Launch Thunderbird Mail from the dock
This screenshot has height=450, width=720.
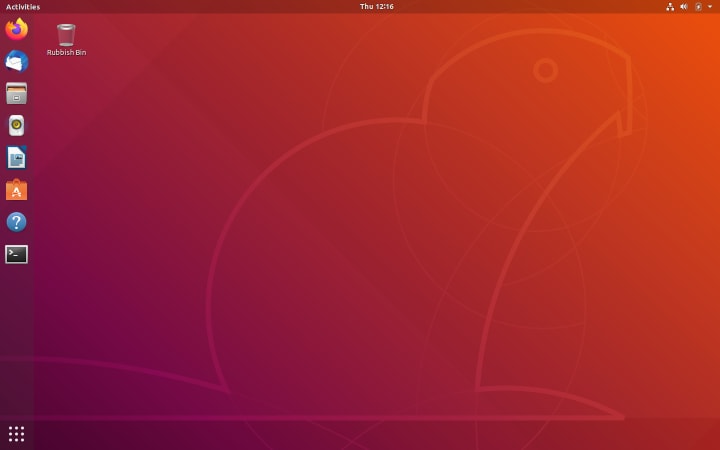(17, 61)
